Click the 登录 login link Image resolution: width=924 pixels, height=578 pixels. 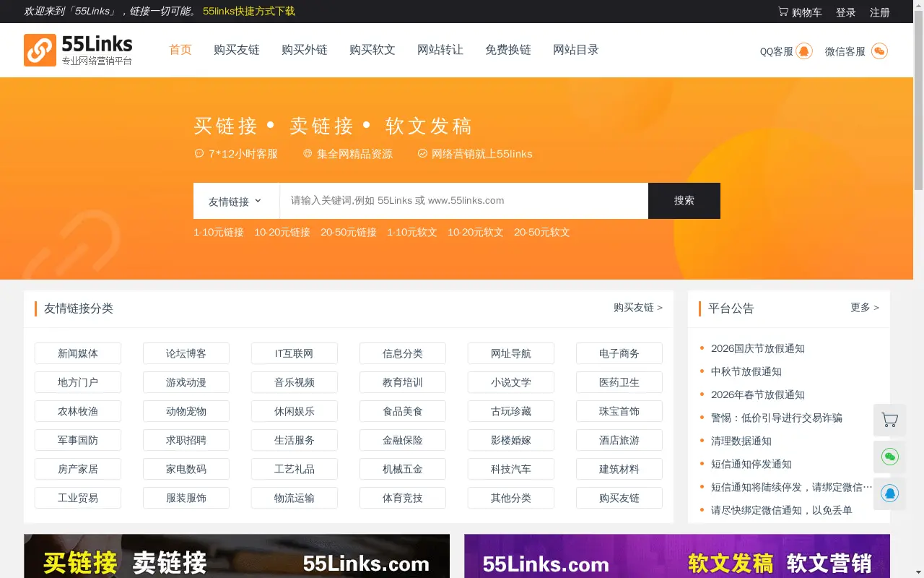point(845,12)
